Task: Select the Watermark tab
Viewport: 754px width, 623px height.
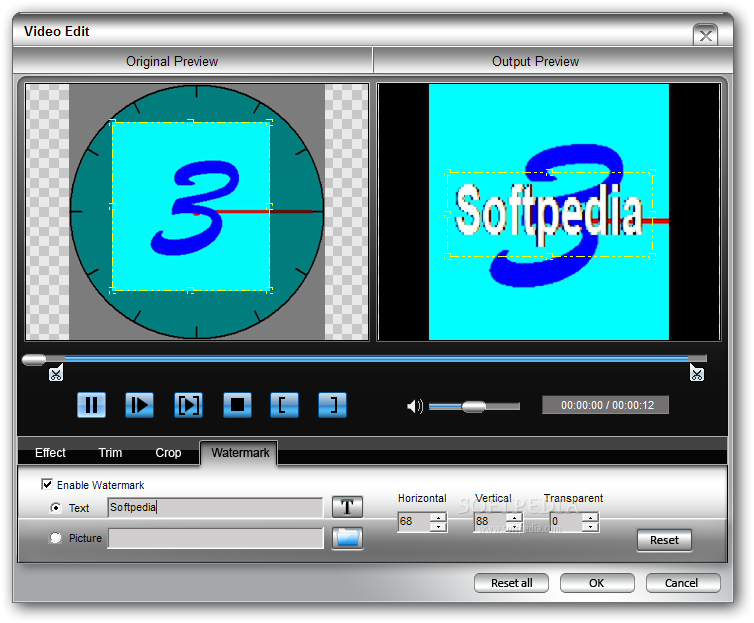Action: 239,453
